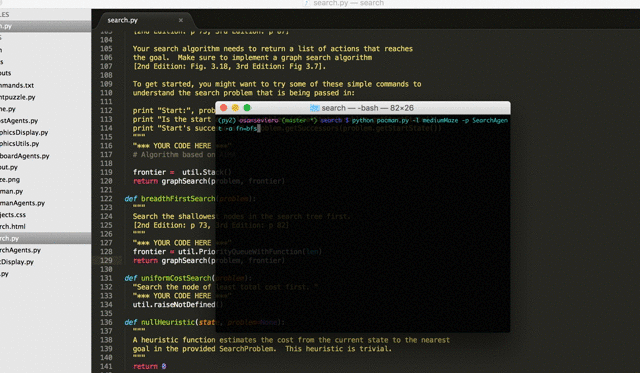The height and width of the screenshot is (373, 640).
Task: Open projects.css in the sidebar
Action: [x=13, y=215]
